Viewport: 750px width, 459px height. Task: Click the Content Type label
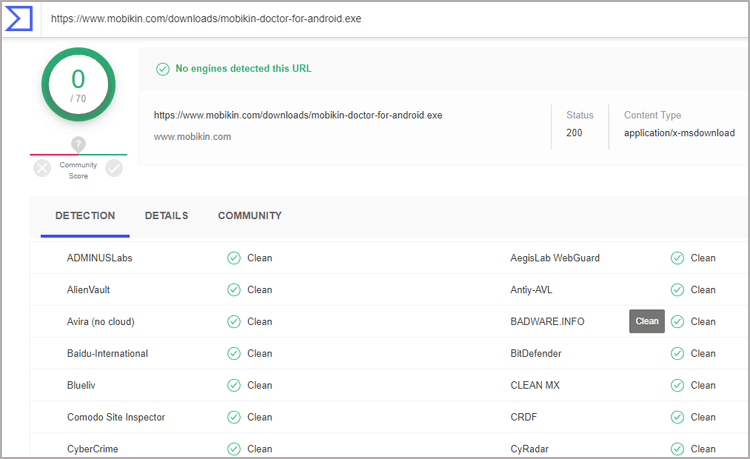click(652, 115)
